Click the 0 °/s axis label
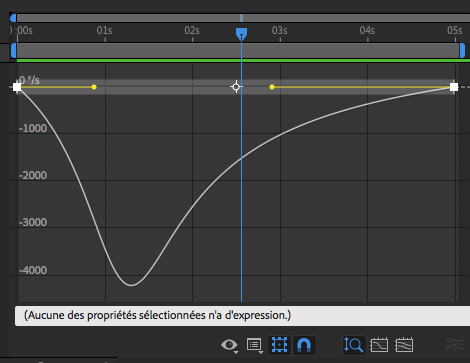 [29, 80]
